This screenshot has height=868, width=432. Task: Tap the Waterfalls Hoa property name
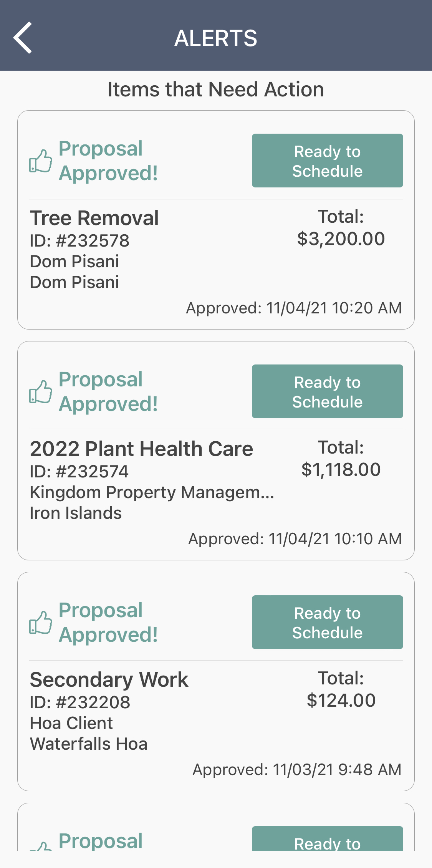pos(89,744)
